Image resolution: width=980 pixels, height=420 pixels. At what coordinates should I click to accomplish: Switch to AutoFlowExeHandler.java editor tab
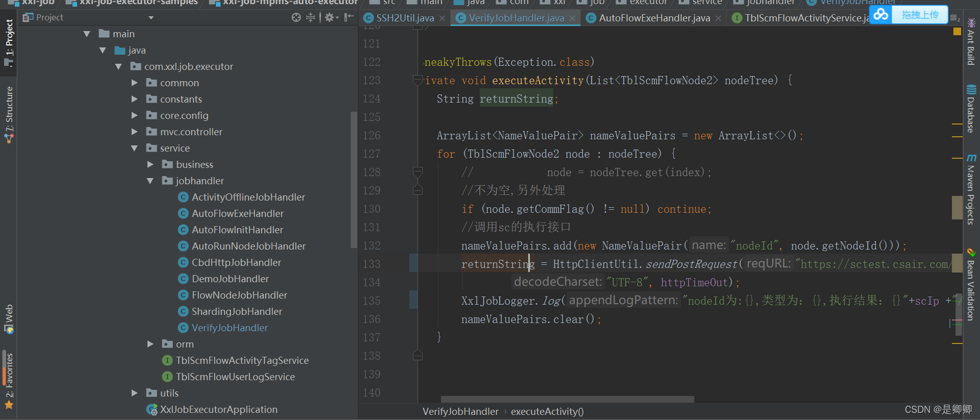[x=654, y=18]
